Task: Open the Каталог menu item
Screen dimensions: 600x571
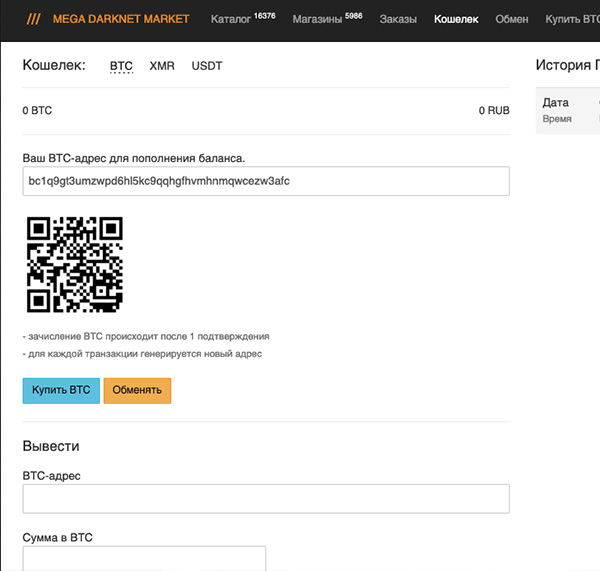Action: [x=231, y=19]
